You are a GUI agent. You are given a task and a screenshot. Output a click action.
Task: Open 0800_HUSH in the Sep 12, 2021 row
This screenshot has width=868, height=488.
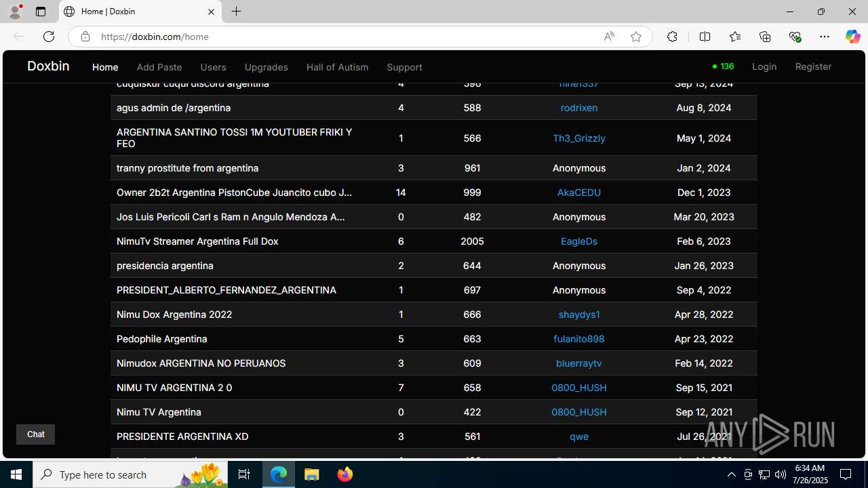point(579,412)
